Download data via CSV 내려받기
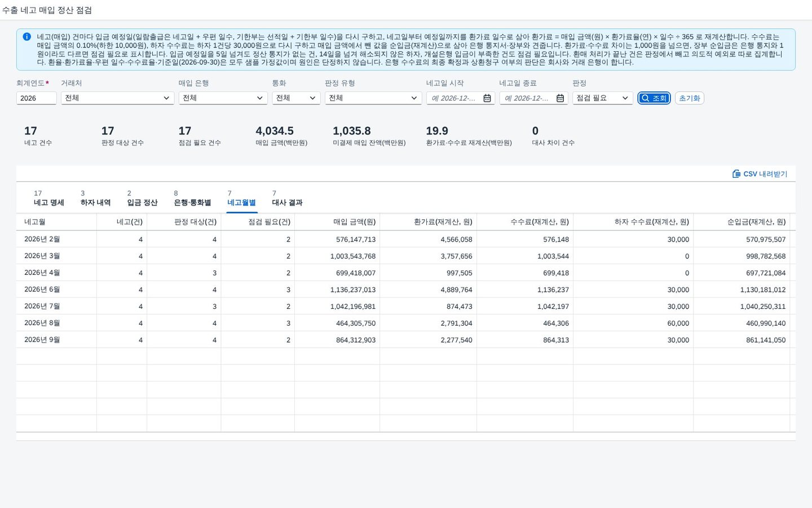Viewport: 812px width, 508px height. coord(760,174)
